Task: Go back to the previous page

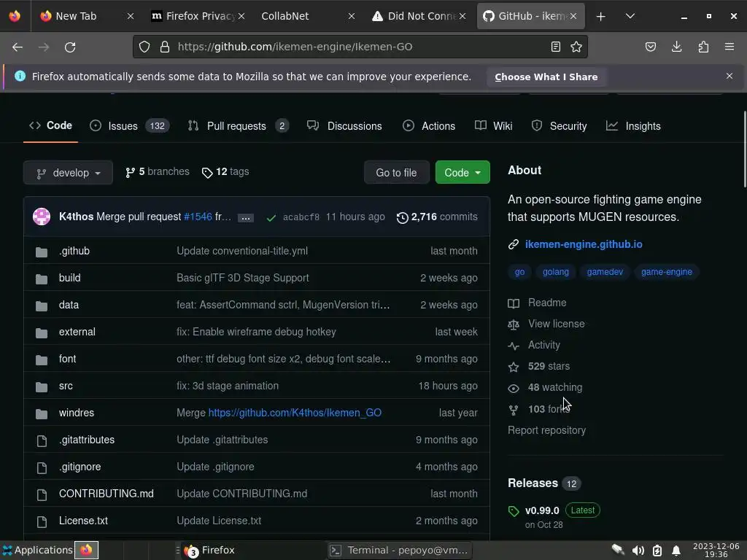Action: (18, 47)
